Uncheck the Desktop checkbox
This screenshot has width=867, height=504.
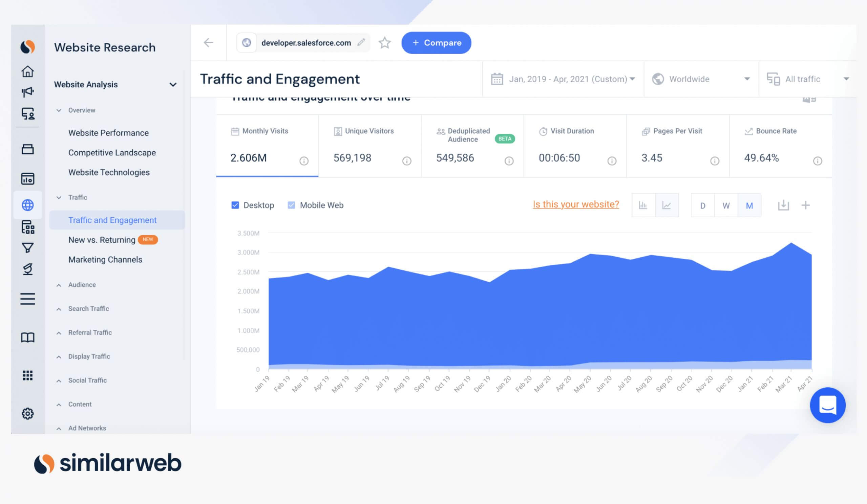[235, 205]
